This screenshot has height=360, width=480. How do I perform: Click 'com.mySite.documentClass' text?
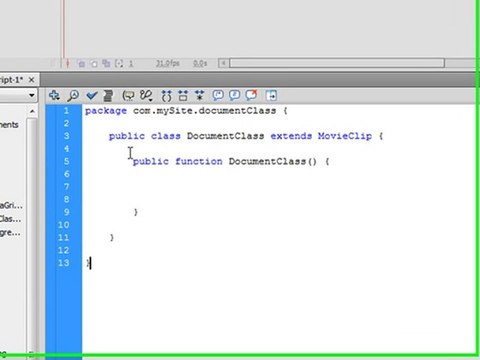click(204, 111)
